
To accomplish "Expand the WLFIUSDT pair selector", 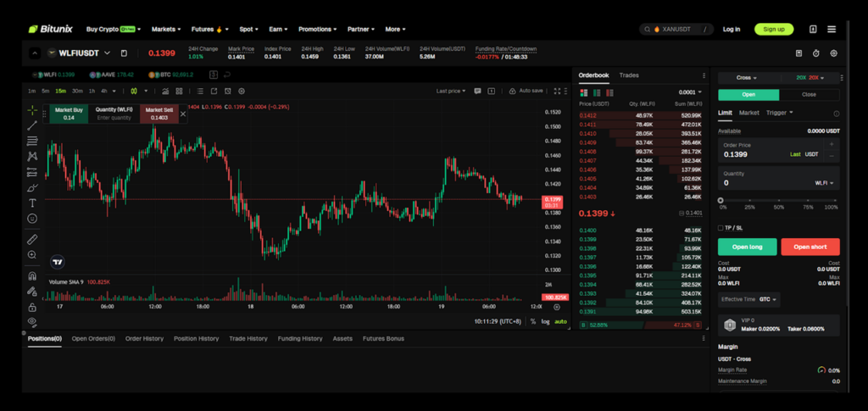I will [108, 53].
